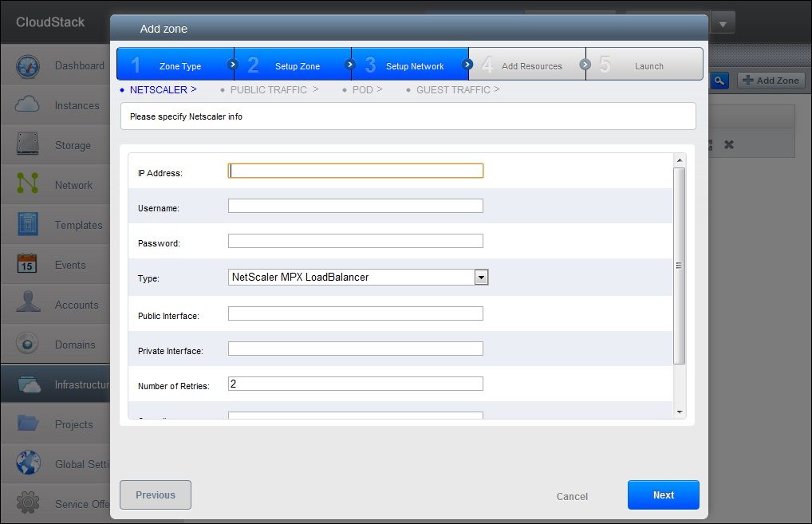Open Templates via its sidebar icon

pos(28,225)
